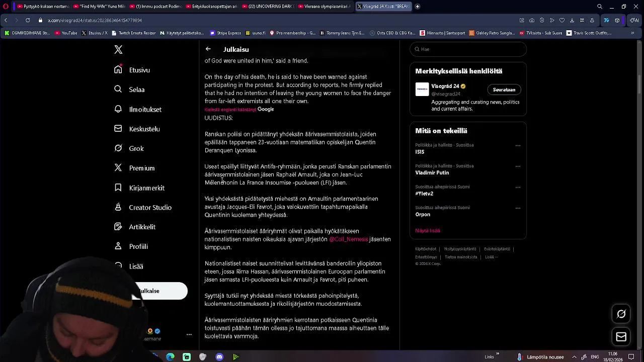The image size is (644, 362).
Task: Open Opera easy setup sliders icon
Action: click(x=582, y=20)
